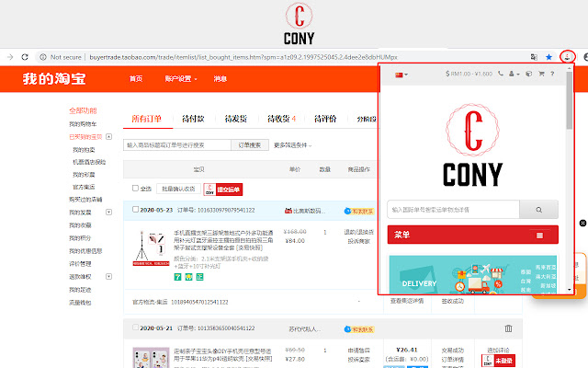Open 消息 in Taobao top navigation
The image size is (588, 368).
(220, 79)
